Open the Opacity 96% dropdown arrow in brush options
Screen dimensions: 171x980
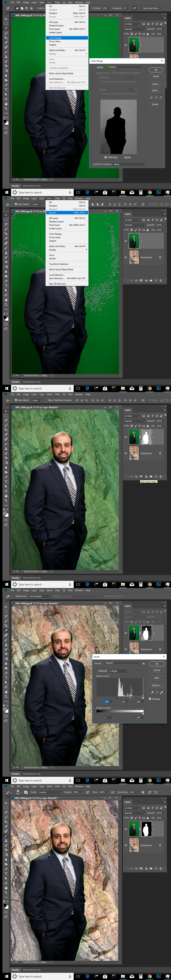[82, 792]
